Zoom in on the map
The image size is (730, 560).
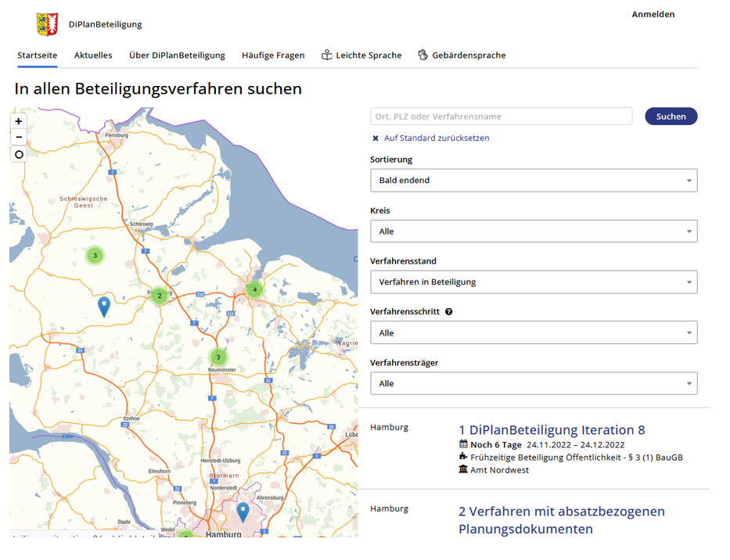[x=19, y=121]
